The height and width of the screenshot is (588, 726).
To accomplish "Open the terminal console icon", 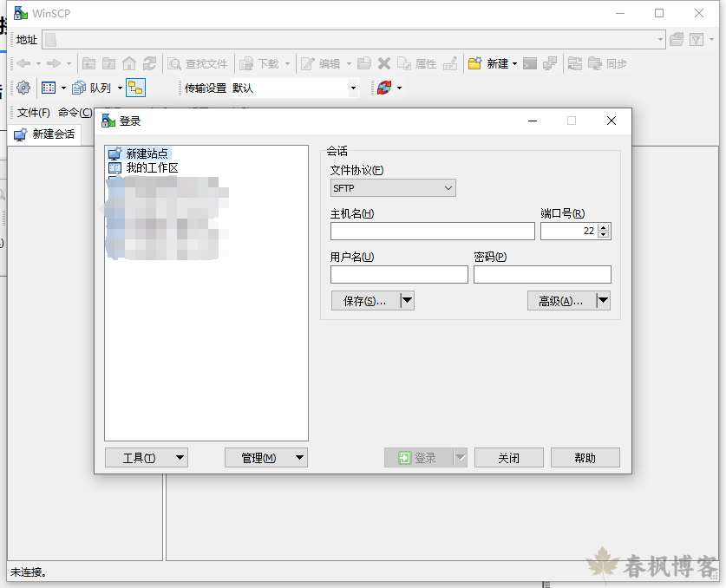I will (x=530, y=63).
